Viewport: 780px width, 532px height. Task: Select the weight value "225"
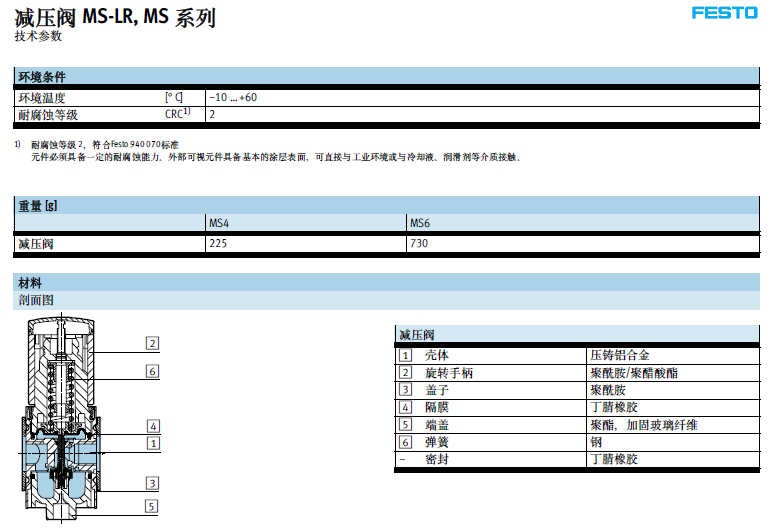[x=218, y=243]
